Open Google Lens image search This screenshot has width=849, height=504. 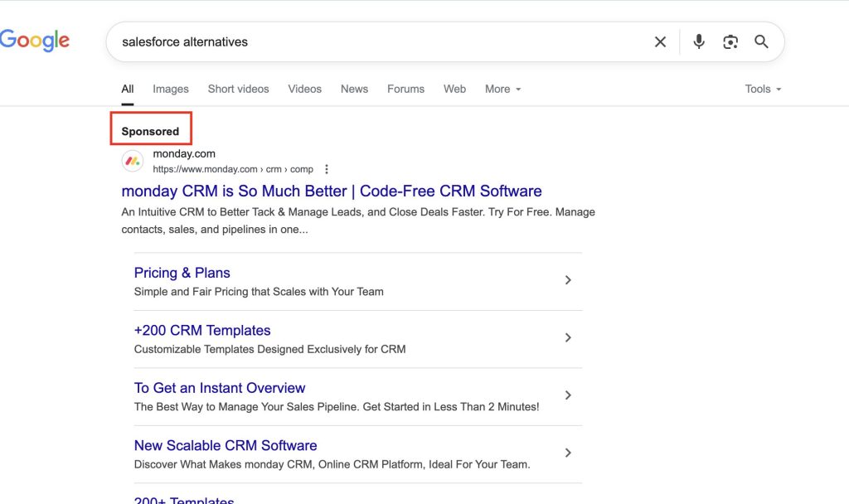click(730, 41)
